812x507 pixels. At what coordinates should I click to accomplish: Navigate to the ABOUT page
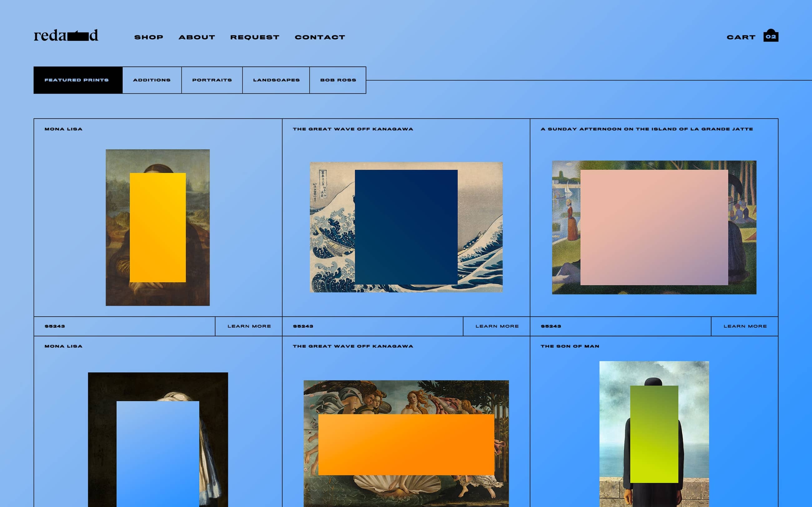pos(197,37)
